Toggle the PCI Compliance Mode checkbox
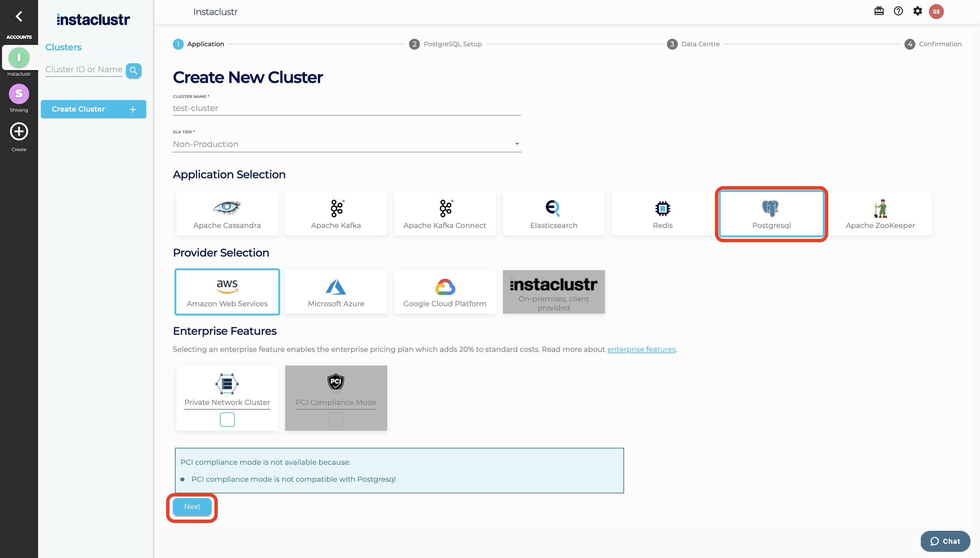This screenshot has width=980, height=558. [336, 419]
